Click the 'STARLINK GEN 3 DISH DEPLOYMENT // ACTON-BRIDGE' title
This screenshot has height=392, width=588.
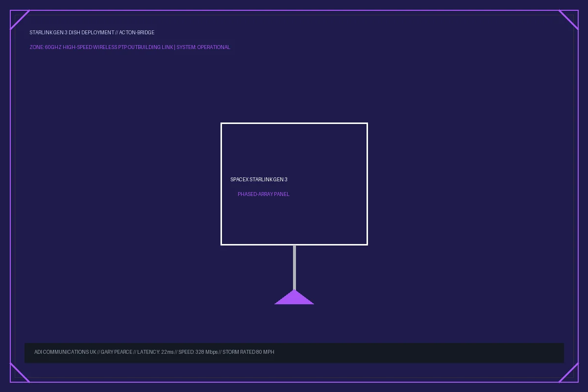(92, 32)
